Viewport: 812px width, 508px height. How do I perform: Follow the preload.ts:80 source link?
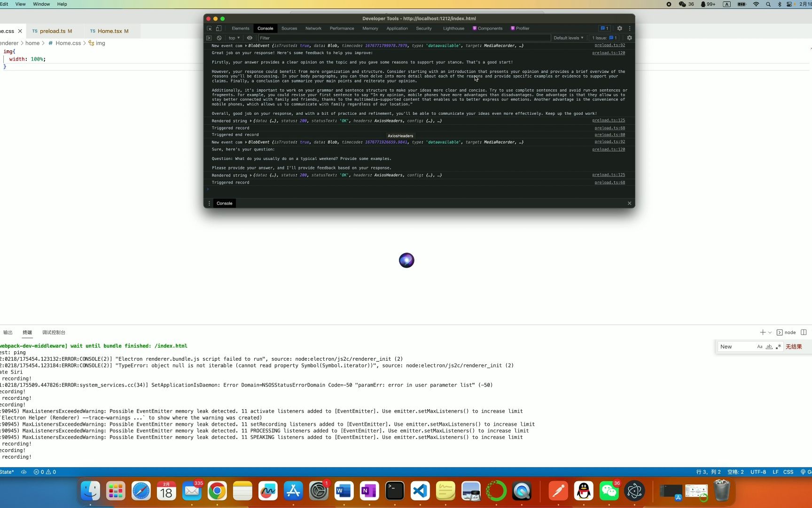coord(609,135)
